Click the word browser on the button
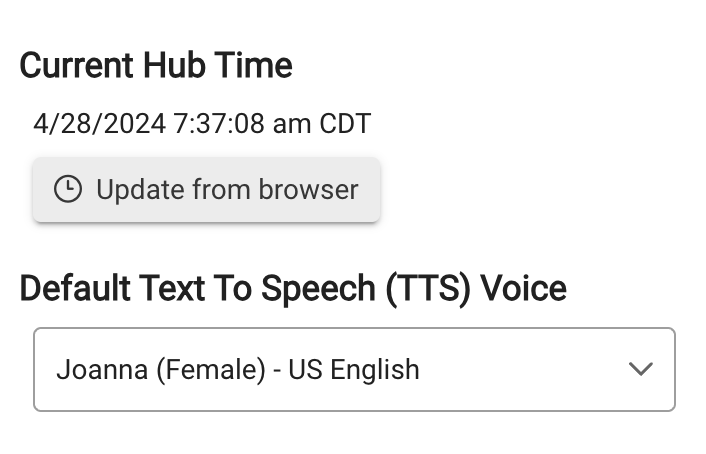The width and height of the screenshot is (706, 454). click(308, 189)
